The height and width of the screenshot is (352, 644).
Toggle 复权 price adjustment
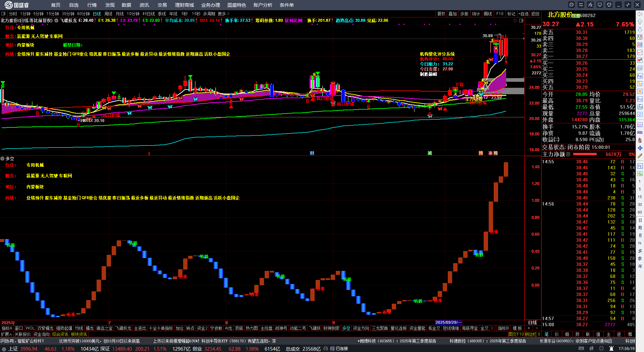click(x=441, y=14)
